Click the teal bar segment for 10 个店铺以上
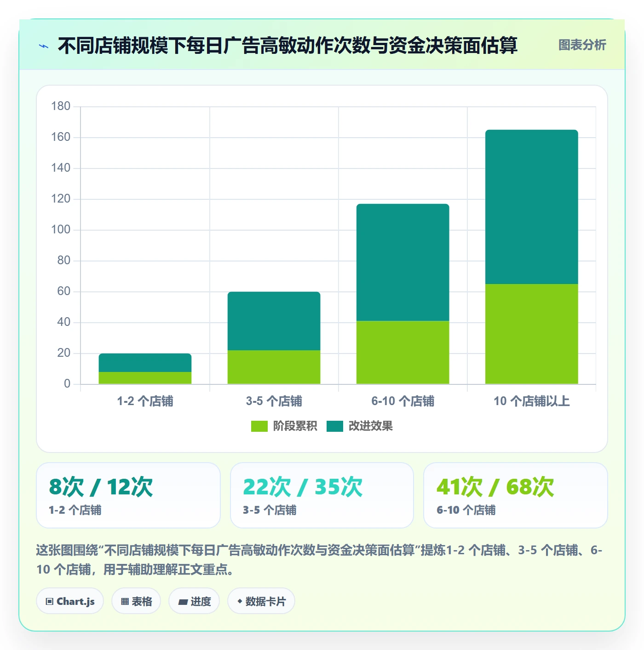This screenshot has height=650, width=644. pos(532,207)
